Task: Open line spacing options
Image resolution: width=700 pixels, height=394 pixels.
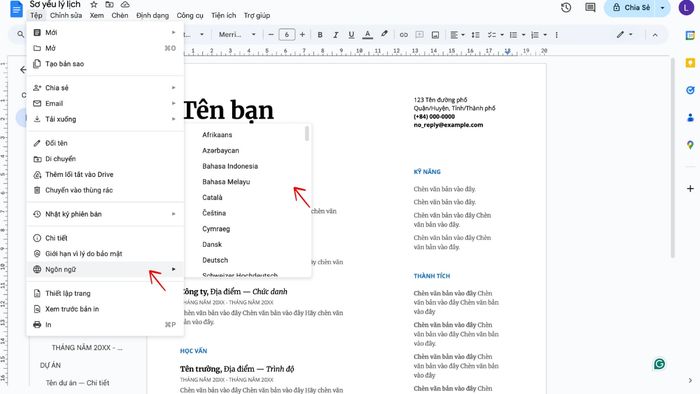Action: tap(475, 34)
